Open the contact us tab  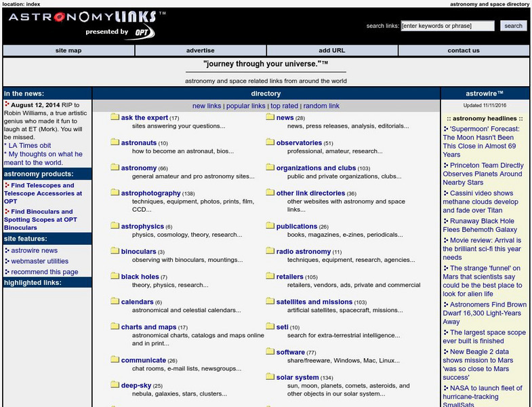pos(464,50)
